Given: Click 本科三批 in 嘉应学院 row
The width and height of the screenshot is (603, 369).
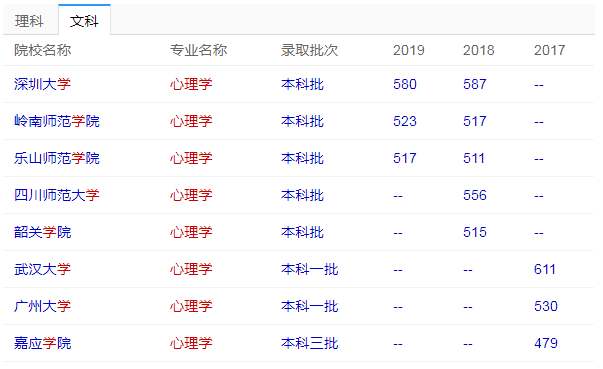Looking at the screenshot, I should (310, 343).
